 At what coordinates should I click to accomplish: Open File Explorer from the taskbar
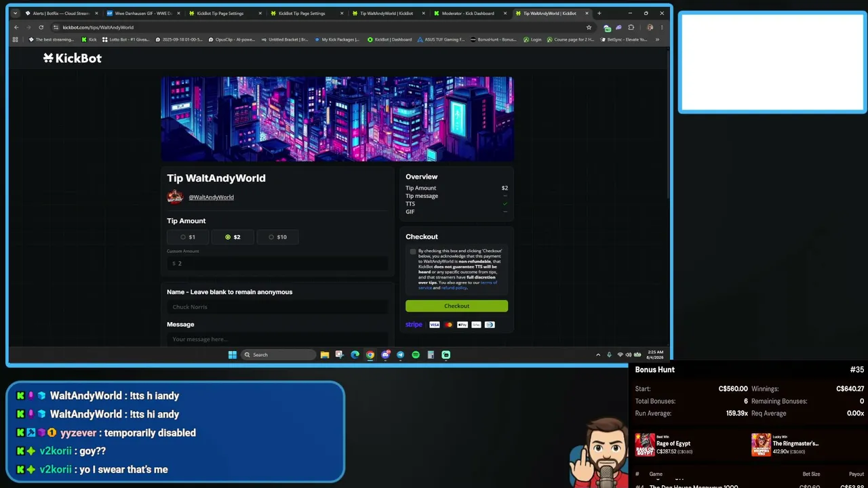(x=325, y=354)
